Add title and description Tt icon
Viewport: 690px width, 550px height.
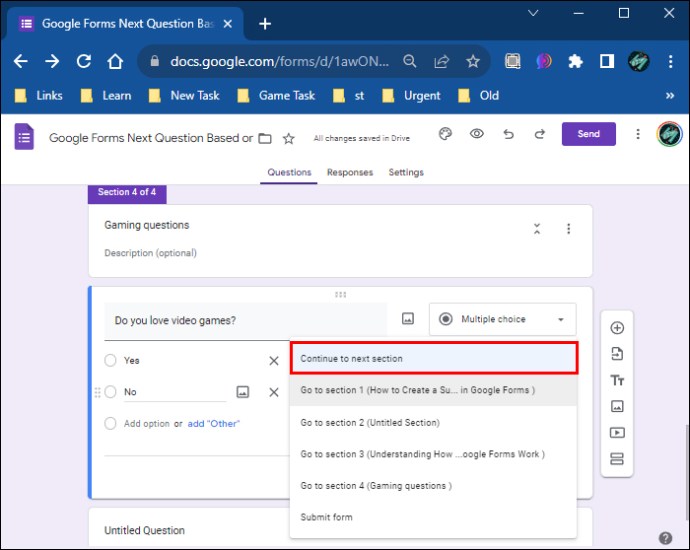pyautogui.click(x=617, y=380)
